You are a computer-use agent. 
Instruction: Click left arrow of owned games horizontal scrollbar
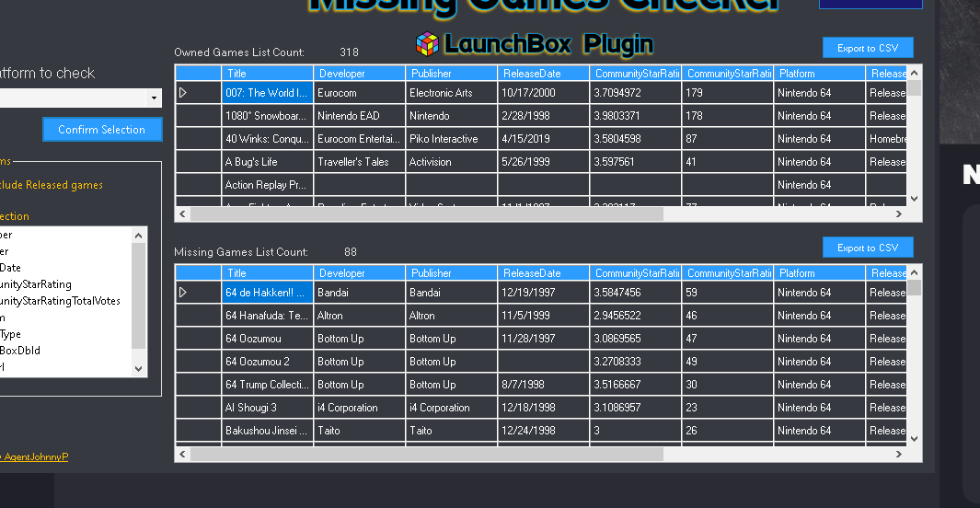182,214
